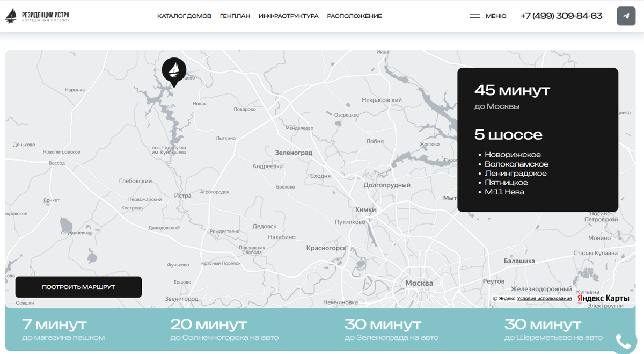Image resolution: width=644 pixels, height=354 pixels.
Task: Click Железнодорожный label on the map
Action: (x=541, y=290)
